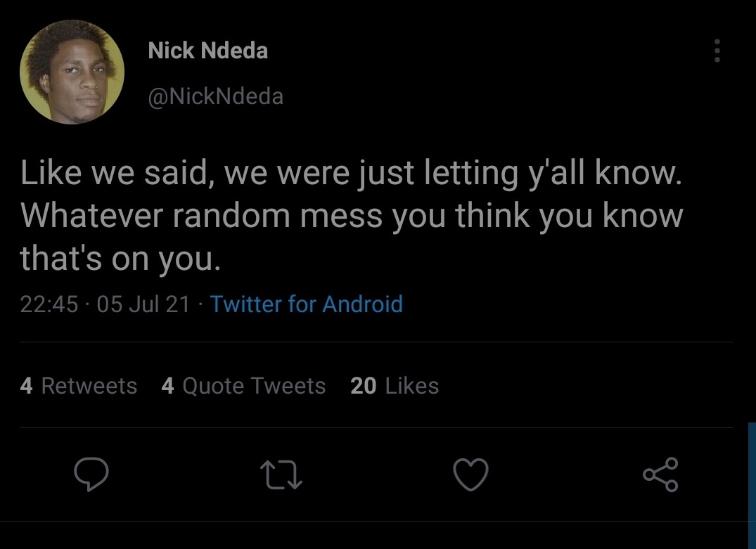View Nick Ndeda's profile picture
Image resolution: width=756 pixels, height=549 pixels.
(72, 72)
